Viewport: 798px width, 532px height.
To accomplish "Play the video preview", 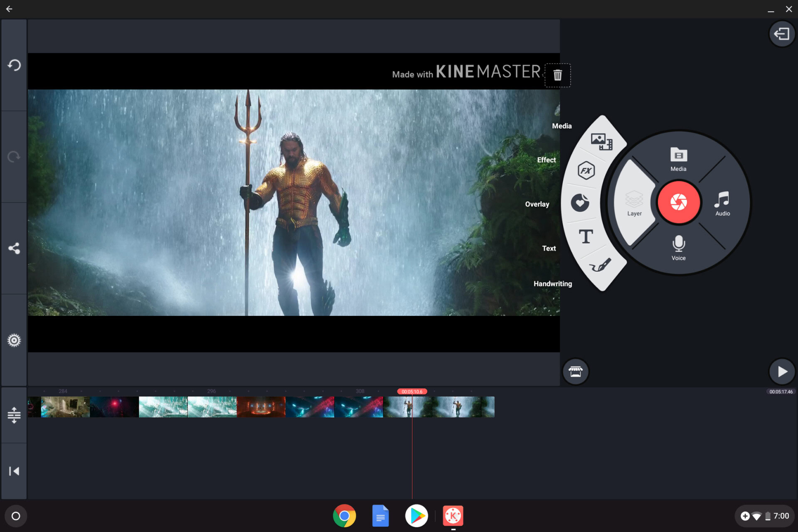I will pos(782,371).
